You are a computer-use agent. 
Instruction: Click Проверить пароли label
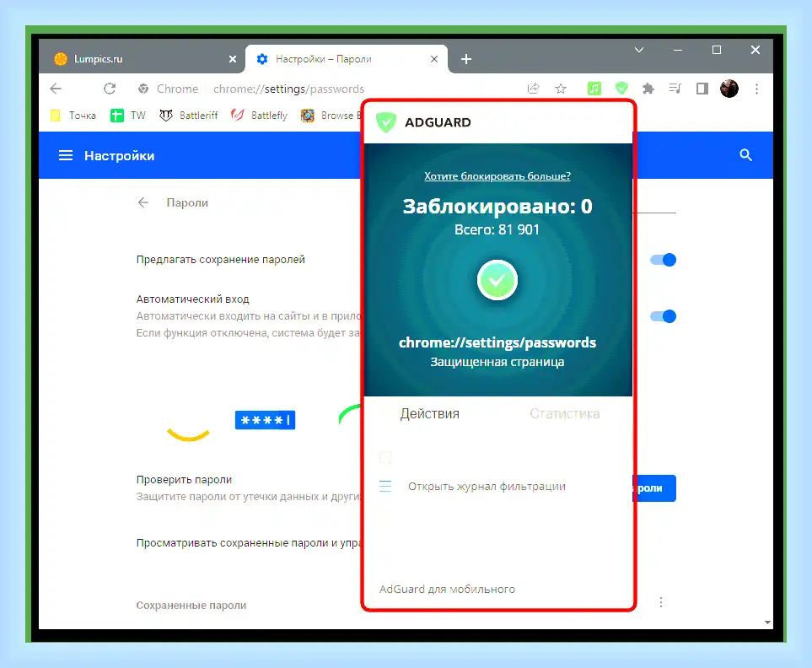pyautogui.click(x=184, y=480)
